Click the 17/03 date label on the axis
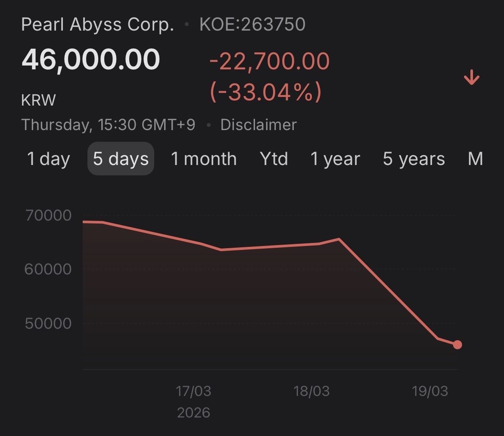The width and height of the screenshot is (504, 436). pos(193,391)
